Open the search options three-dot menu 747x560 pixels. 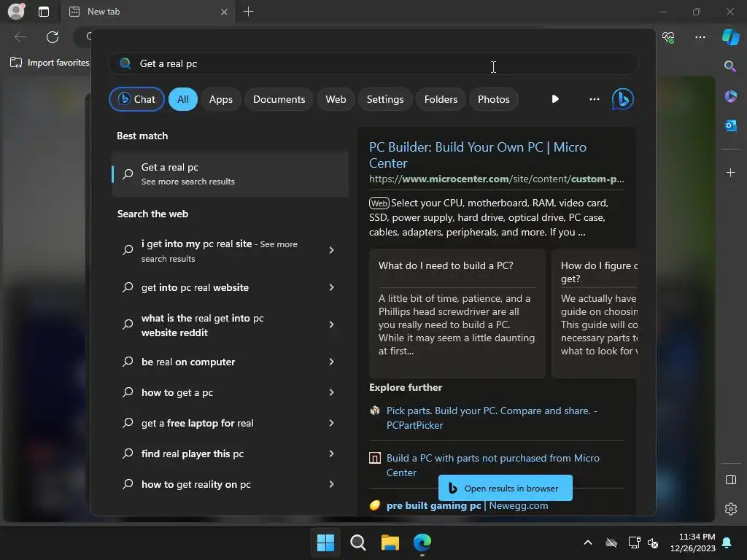click(x=594, y=99)
